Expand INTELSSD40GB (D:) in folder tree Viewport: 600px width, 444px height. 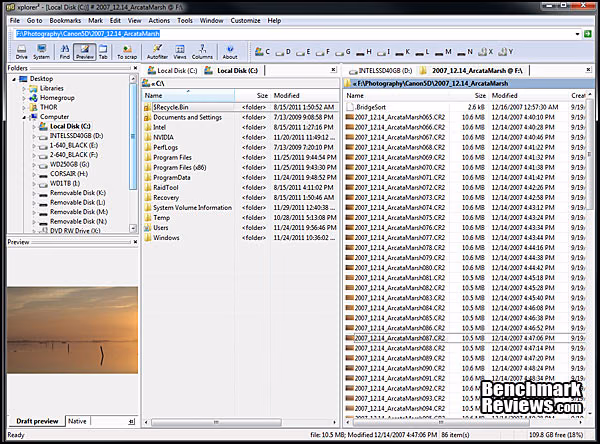pyautogui.click(x=34, y=136)
